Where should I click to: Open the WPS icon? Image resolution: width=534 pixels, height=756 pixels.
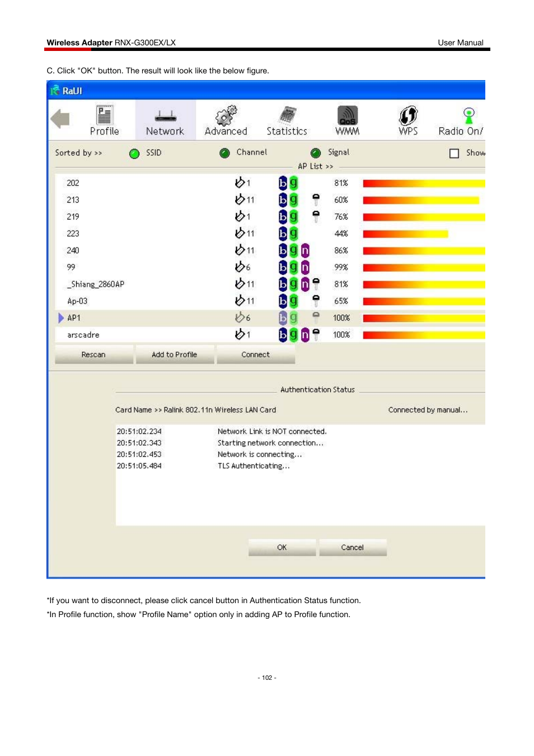pos(408,115)
